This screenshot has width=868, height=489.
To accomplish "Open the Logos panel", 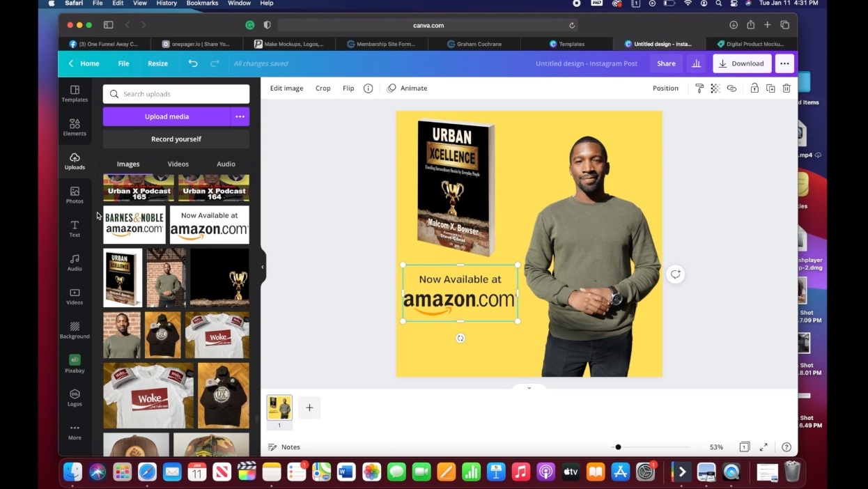I will coord(75,398).
